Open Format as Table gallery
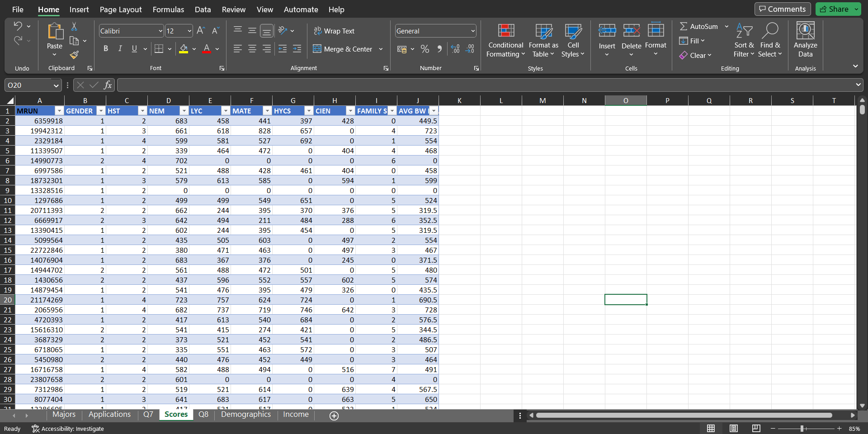The image size is (868, 434). [543, 40]
